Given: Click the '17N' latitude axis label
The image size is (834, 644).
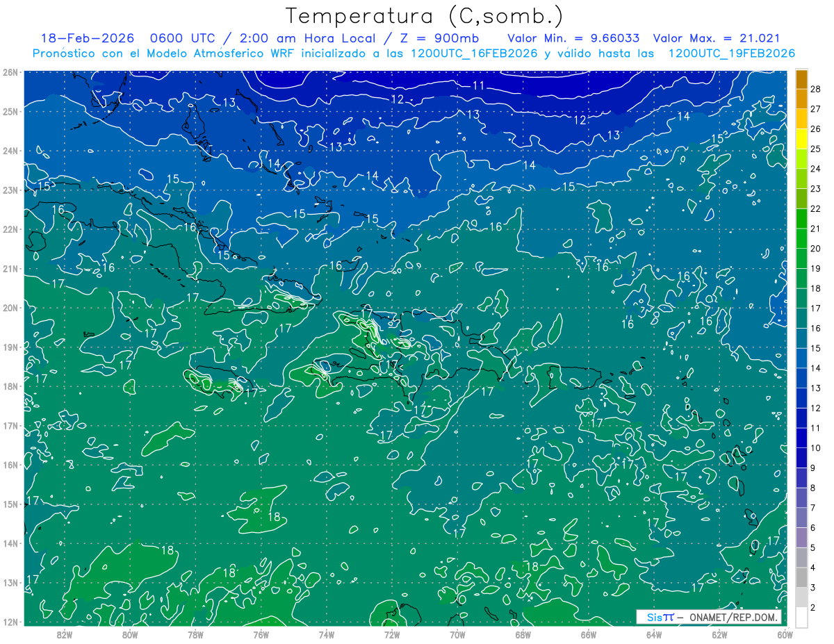Looking at the screenshot, I should pos(10,426).
